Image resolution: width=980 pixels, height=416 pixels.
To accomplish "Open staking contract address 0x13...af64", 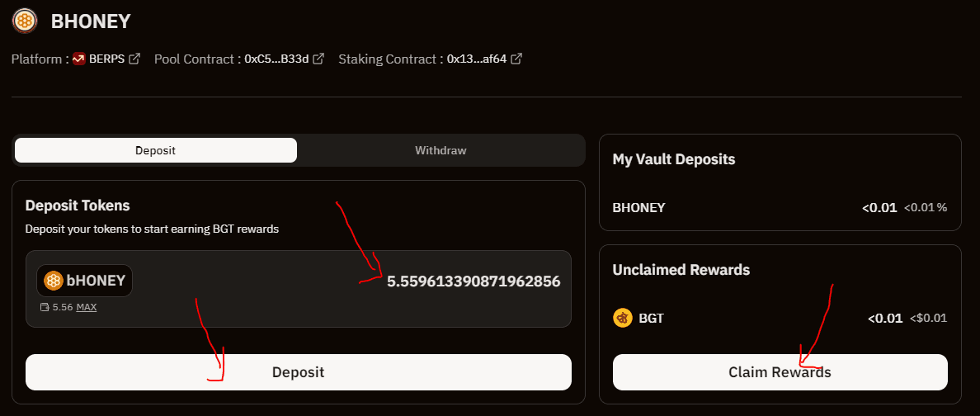I will (477, 59).
